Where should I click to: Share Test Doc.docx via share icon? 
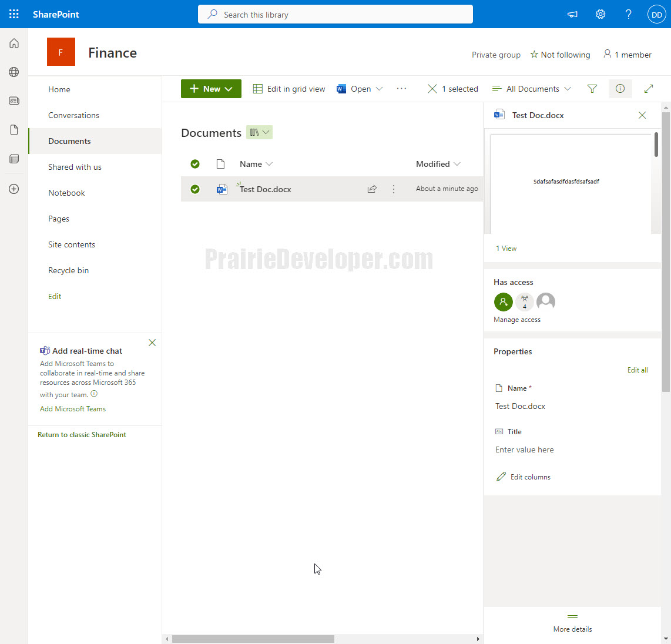(x=372, y=189)
